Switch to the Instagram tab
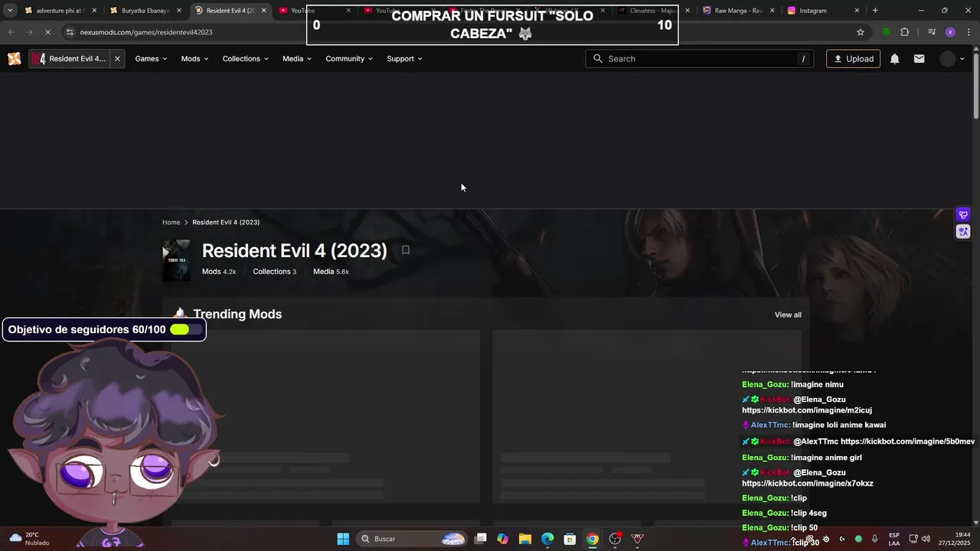This screenshot has width=980, height=551. [x=822, y=11]
